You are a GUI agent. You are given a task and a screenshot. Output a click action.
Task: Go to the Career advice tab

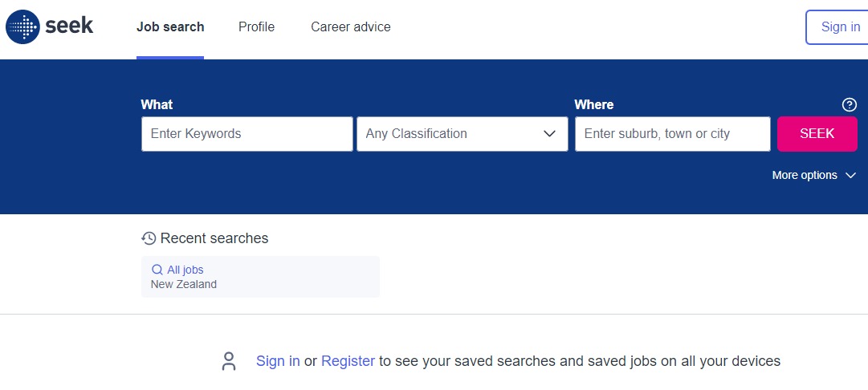[x=351, y=27]
